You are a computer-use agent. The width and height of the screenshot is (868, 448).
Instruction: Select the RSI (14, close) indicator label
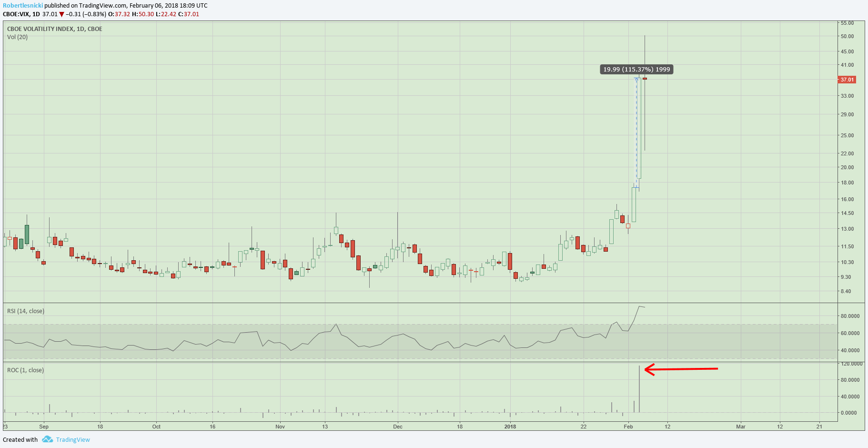click(26, 311)
